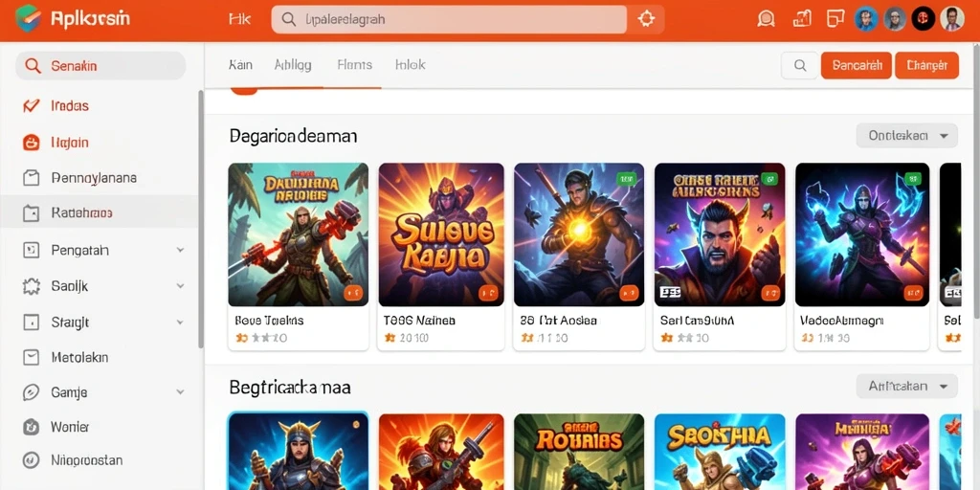Click the Pengatah sidebar icon

coord(31,250)
